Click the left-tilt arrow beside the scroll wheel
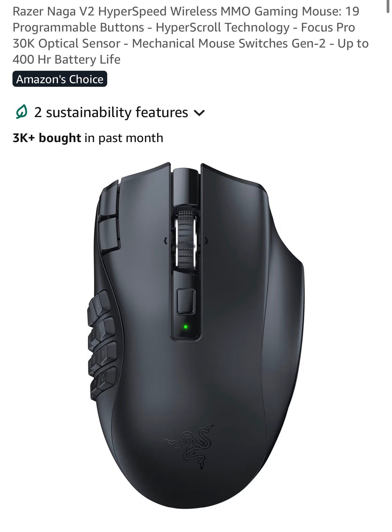Screen dimensions: 392x532 coord(166,241)
